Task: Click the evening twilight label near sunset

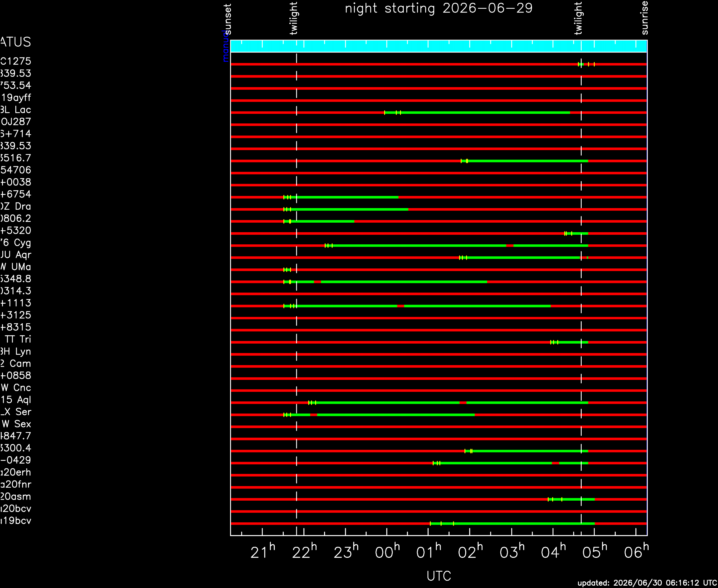Action: coord(293,18)
